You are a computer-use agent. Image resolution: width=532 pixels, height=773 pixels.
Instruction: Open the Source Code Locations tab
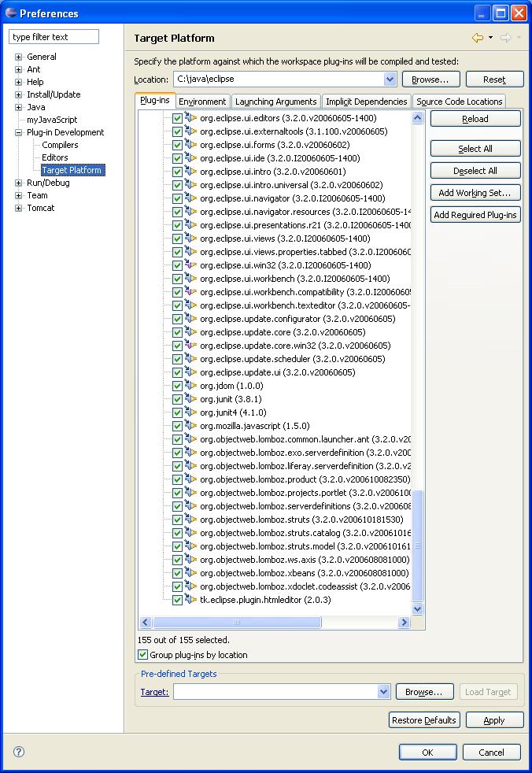click(x=459, y=101)
